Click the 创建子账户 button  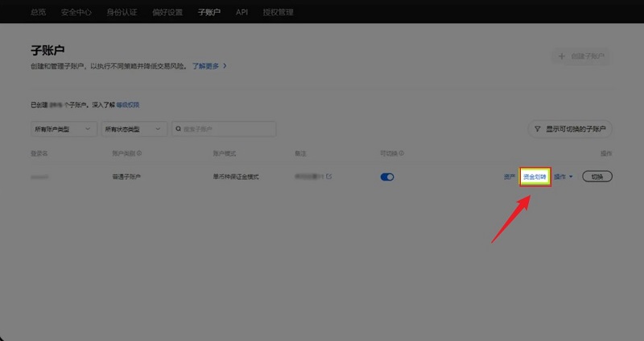580,56
